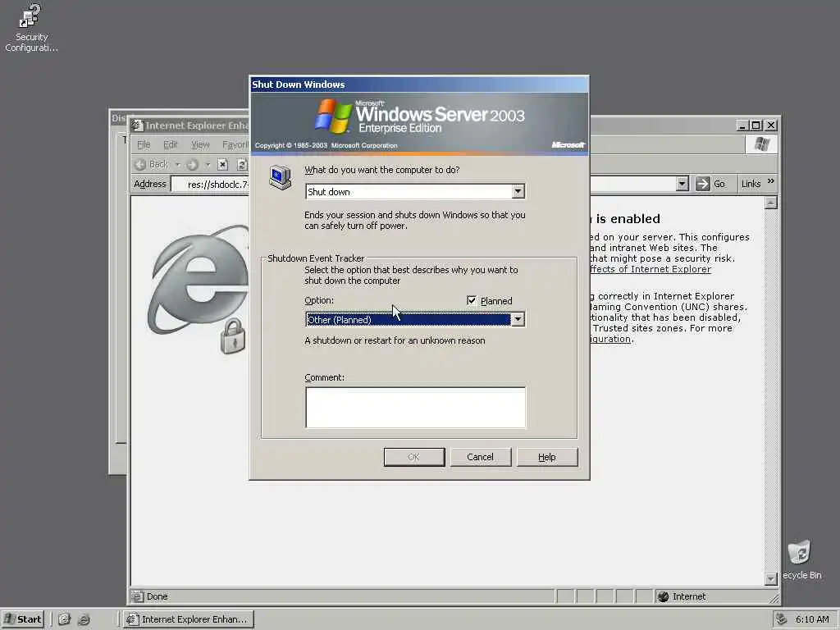Maximize the Internet Explorer window
The image size is (840, 630).
[x=756, y=126]
